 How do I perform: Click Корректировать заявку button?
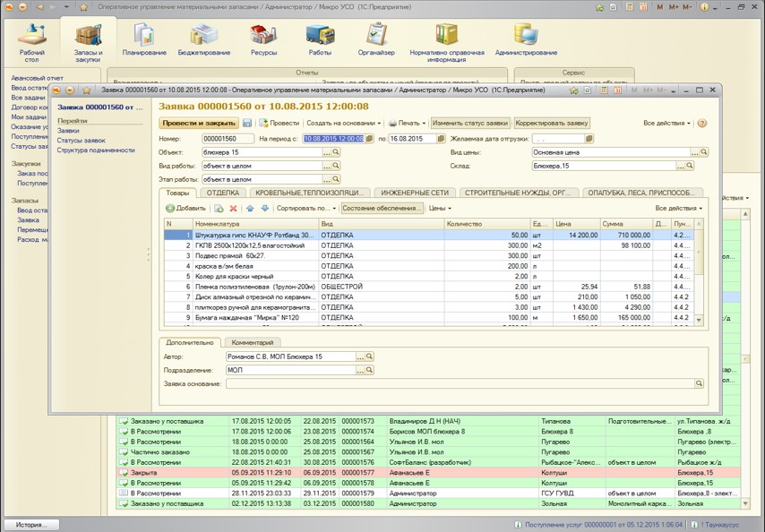click(552, 124)
